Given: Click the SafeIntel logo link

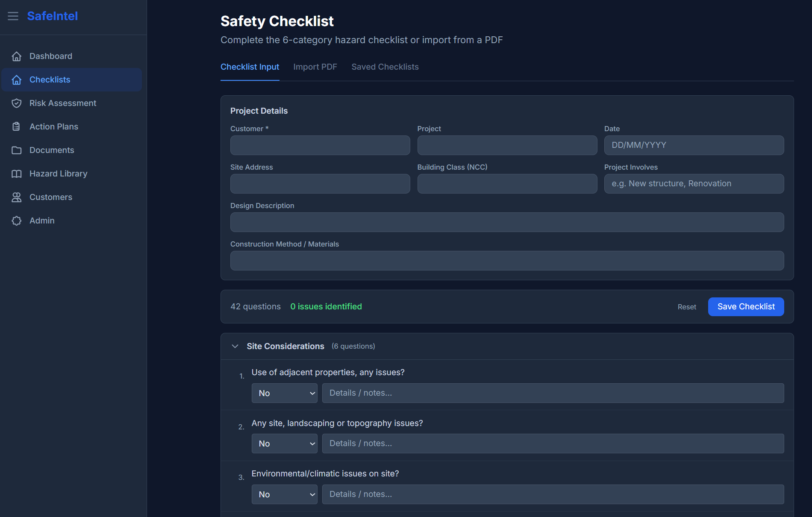Looking at the screenshot, I should coord(52,16).
